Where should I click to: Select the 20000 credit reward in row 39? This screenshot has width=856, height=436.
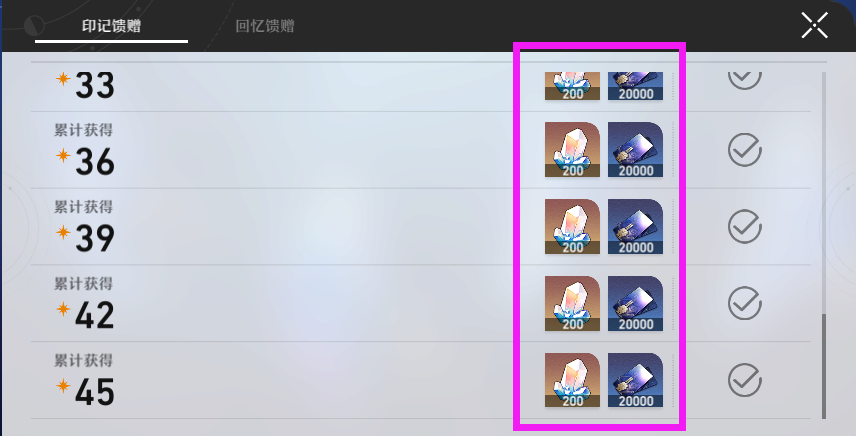635,226
